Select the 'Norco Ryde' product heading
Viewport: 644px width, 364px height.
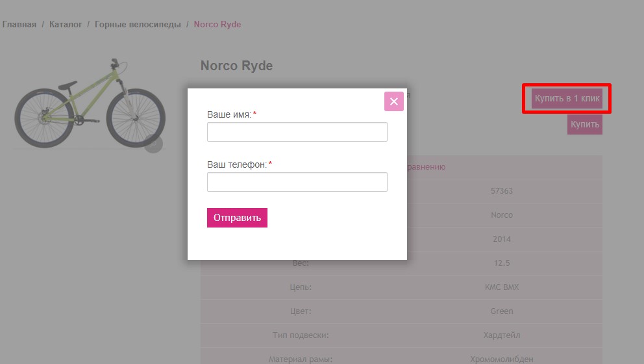(236, 66)
